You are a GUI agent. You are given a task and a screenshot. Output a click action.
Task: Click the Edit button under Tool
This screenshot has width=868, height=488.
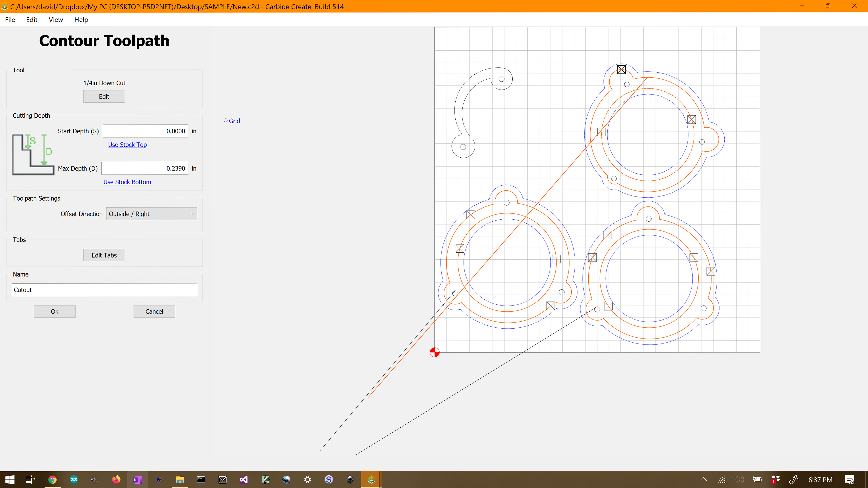coord(104,96)
